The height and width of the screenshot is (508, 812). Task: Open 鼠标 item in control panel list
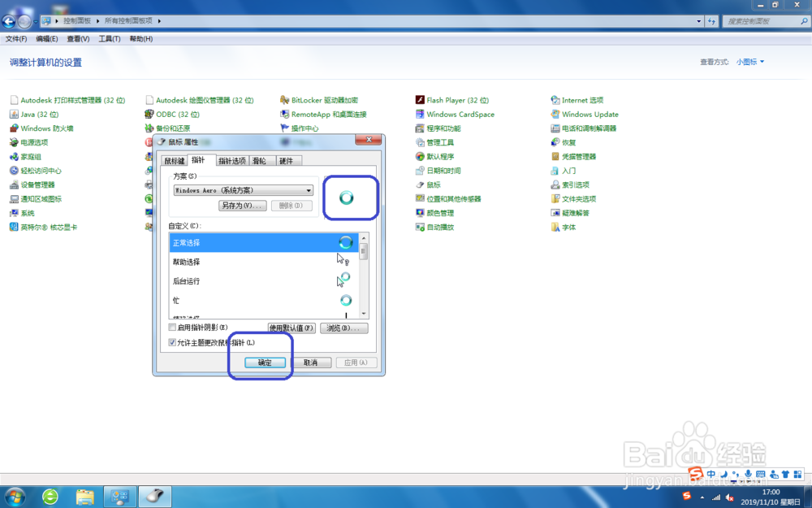428,185
